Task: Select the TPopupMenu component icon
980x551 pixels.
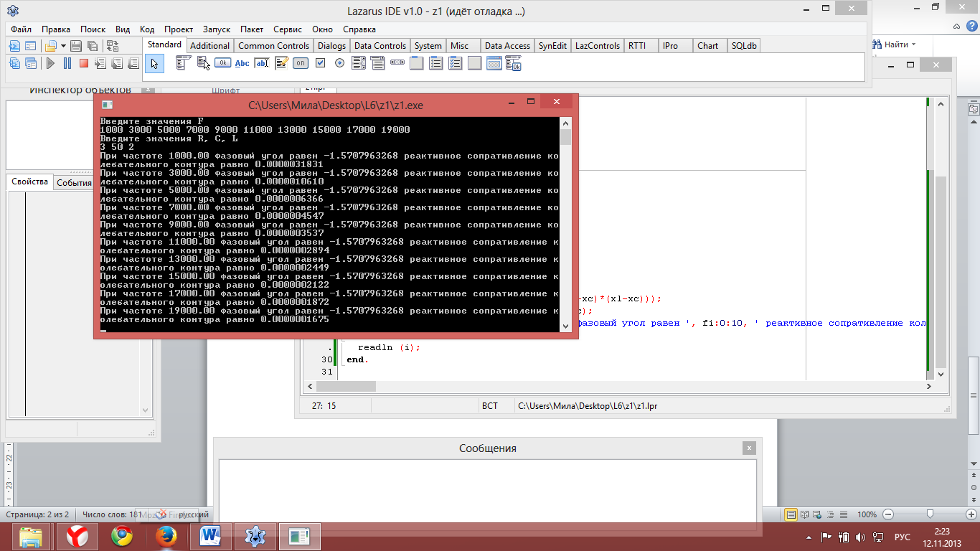Action: (203, 63)
